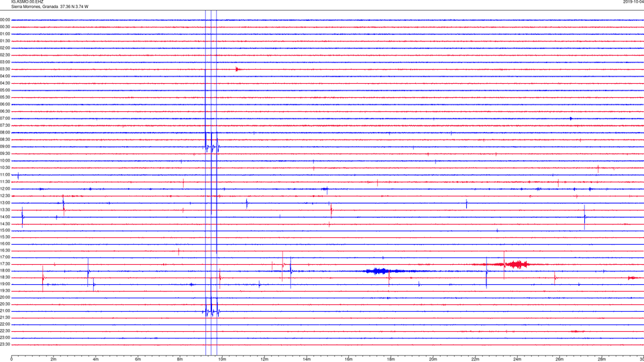Select the 02:30 time row label

click(x=5, y=55)
